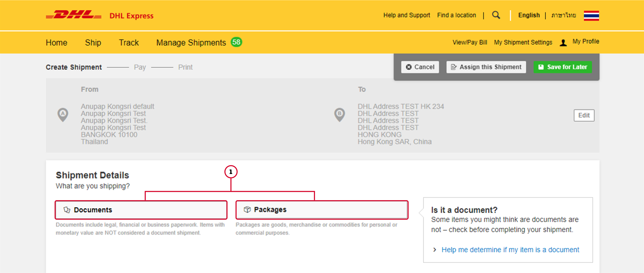644x273 pixels.
Task: Click the numbered step 1 marker
Action: (231, 172)
